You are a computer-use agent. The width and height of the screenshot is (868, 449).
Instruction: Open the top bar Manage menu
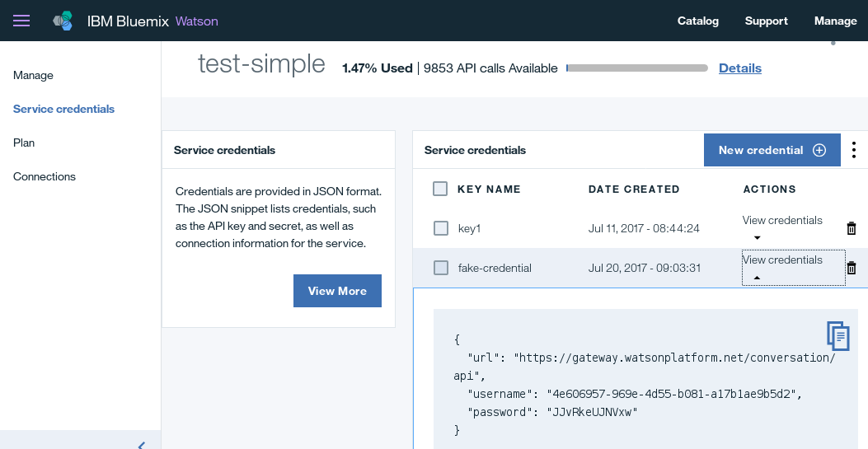[x=835, y=21]
